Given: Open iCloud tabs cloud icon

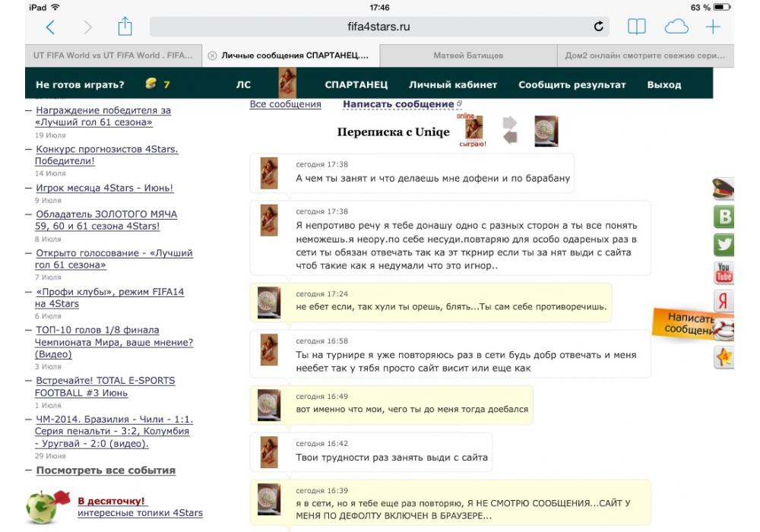Looking at the screenshot, I should point(676,27).
